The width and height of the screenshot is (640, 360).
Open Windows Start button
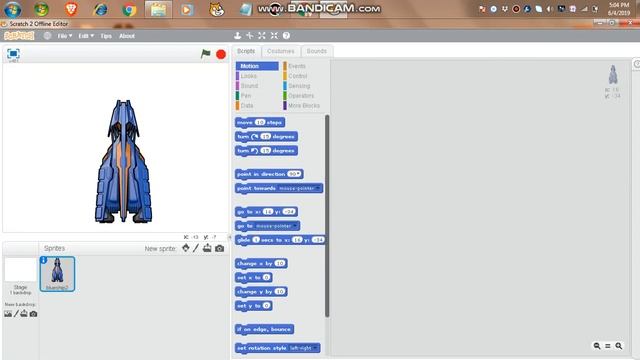click(x=13, y=9)
